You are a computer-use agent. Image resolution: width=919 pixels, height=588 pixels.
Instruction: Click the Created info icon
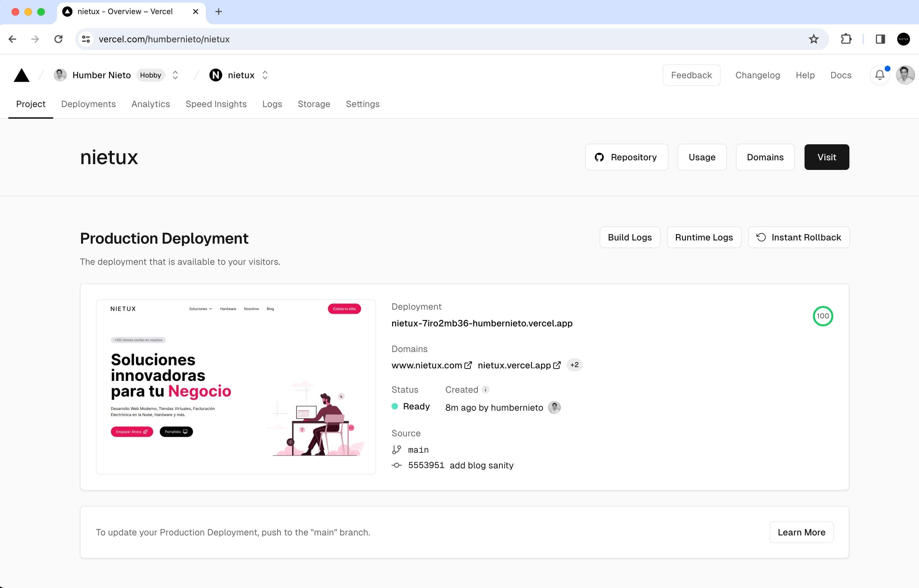click(485, 390)
